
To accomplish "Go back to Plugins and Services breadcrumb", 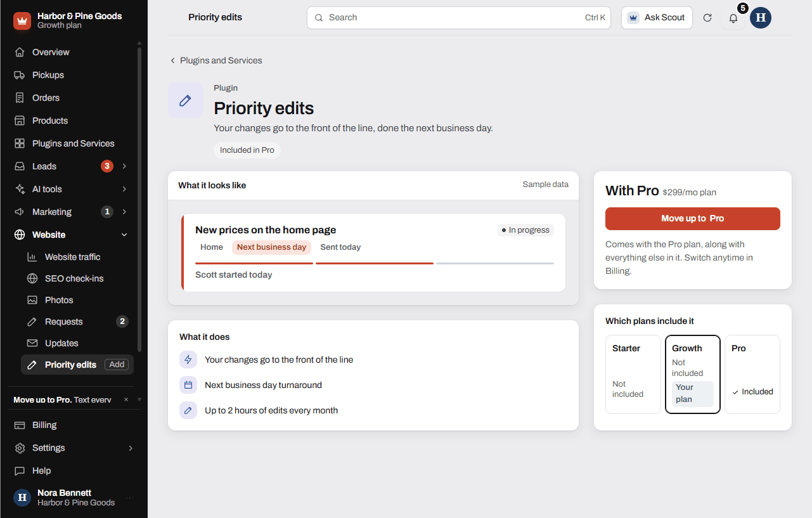I will (216, 60).
